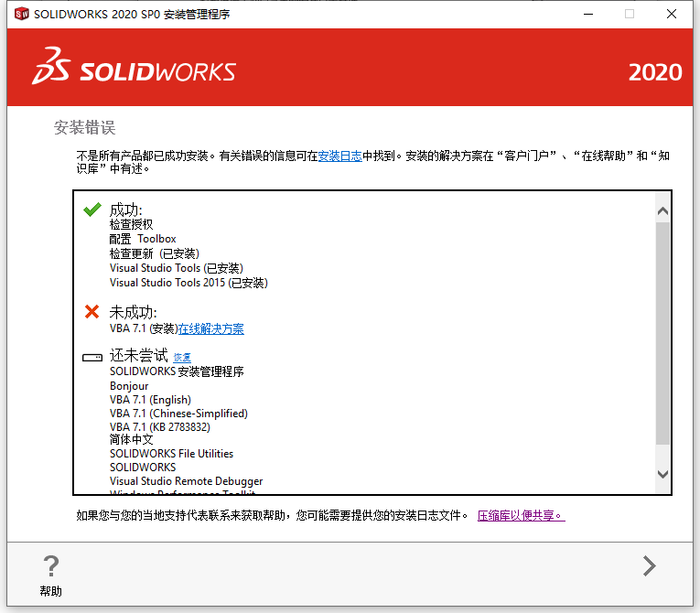The image size is (700, 613).
Task: Click the next arrow chevron
Action: pyautogui.click(x=649, y=566)
